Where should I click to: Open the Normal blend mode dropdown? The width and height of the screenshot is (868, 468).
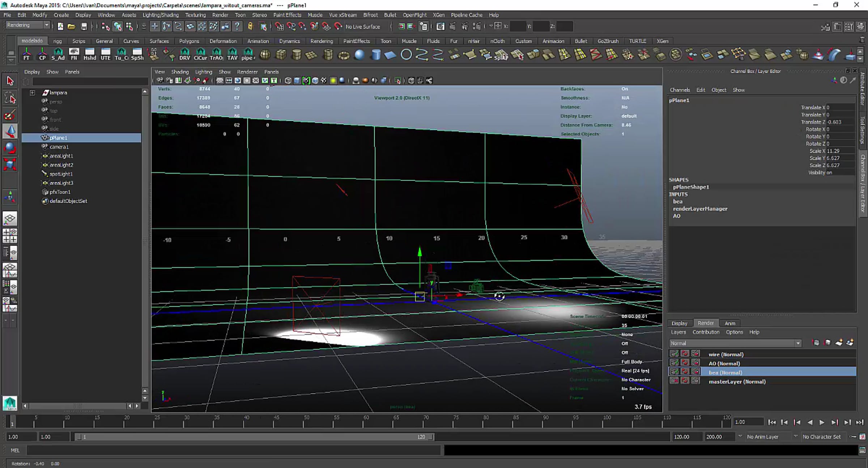click(735, 343)
